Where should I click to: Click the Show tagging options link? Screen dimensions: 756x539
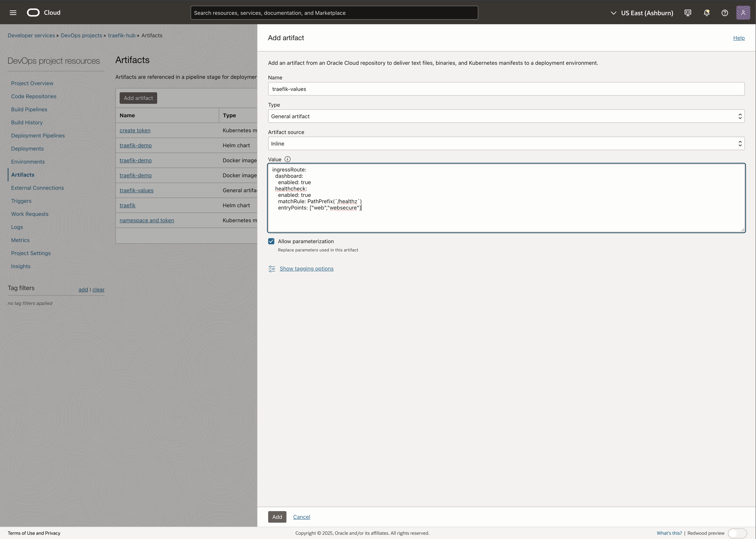coord(306,269)
